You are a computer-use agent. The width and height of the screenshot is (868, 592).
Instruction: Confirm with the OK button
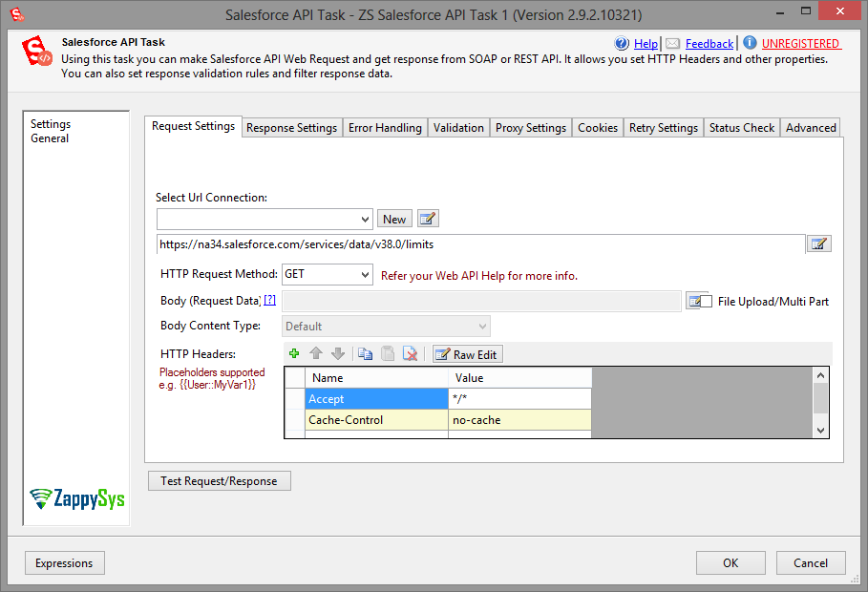tap(730, 562)
